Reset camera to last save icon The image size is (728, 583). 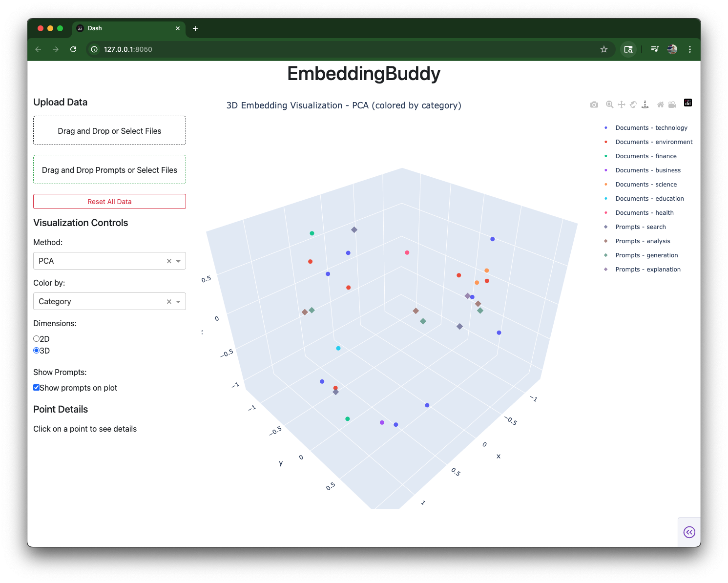tap(672, 104)
